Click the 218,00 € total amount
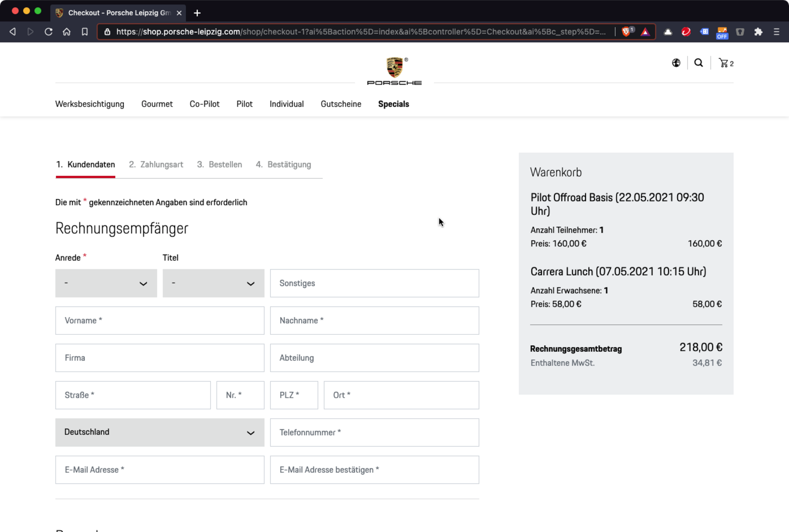Image resolution: width=789 pixels, height=532 pixels. coord(701,347)
